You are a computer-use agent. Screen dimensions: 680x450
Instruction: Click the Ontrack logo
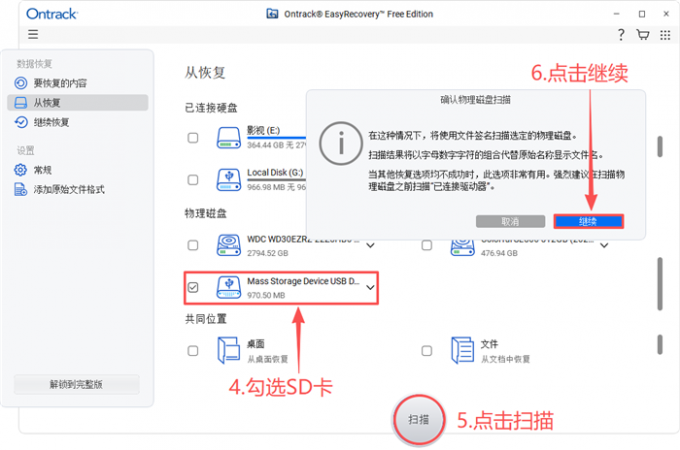(52, 14)
